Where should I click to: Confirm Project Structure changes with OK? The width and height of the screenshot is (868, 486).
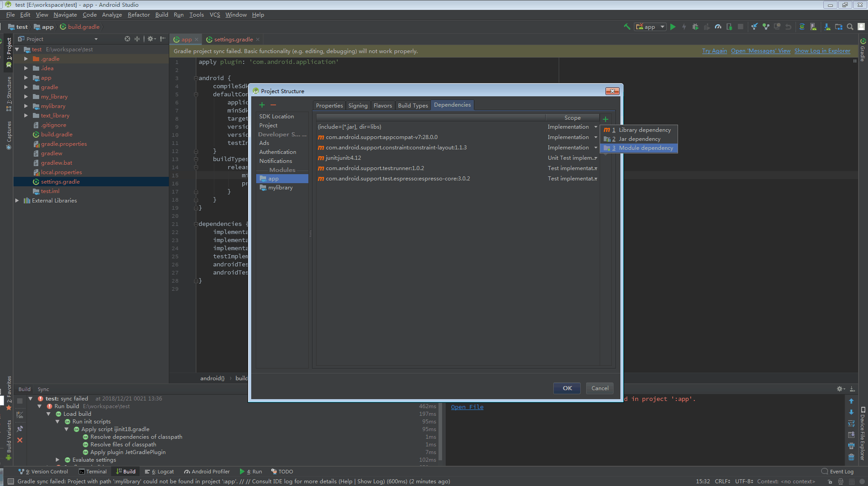[x=567, y=388]
